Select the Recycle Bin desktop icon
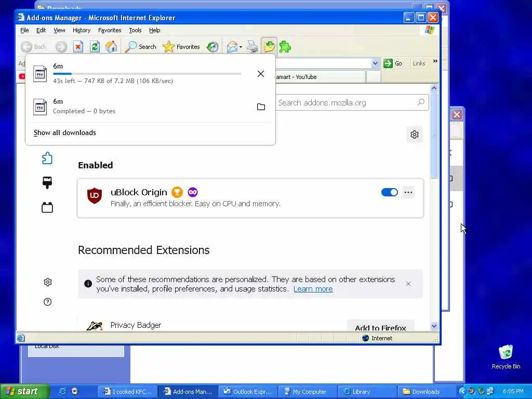The image size is (532, 399). coord(506,357)
